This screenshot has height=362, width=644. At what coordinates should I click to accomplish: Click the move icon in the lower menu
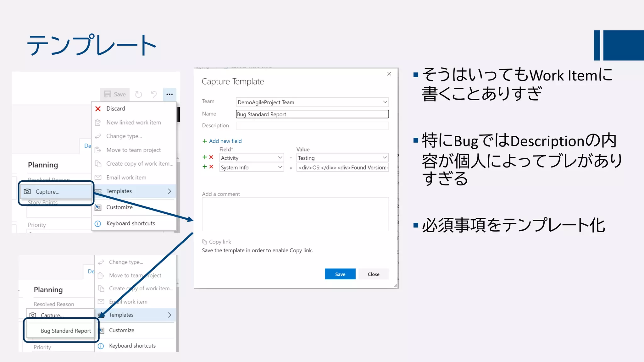pyautogui.click(x=101, y=275)
